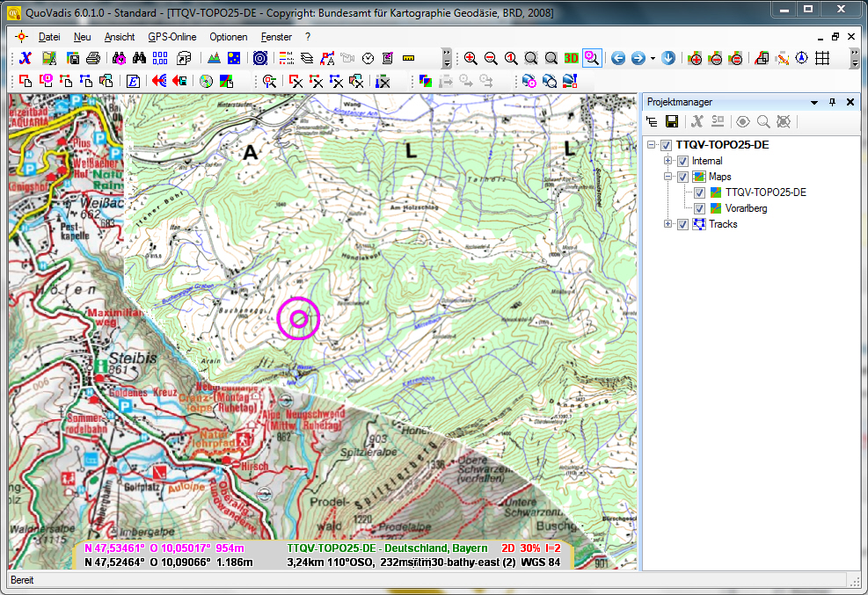
Task: Expand the Internal tree node
Action: point(668,161)
